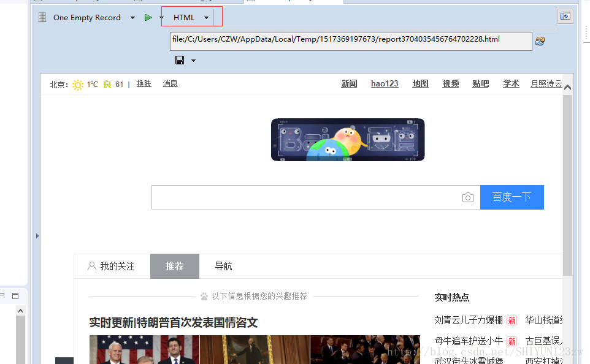Click the 北京 weather text
Viewport: 590px width, 364px height.
(x=59, y=85)
